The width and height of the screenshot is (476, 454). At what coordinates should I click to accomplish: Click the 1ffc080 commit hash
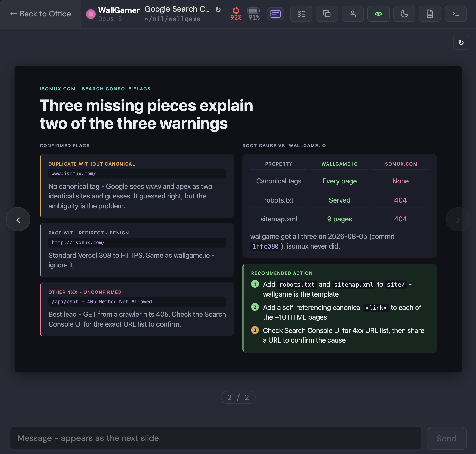(265, 246)
